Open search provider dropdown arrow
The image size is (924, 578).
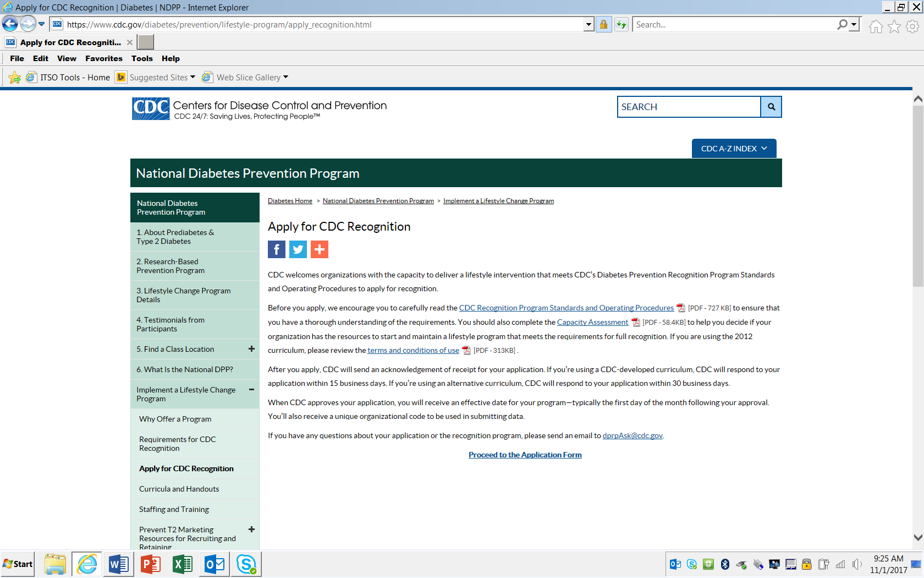click(x=854, y=24)
